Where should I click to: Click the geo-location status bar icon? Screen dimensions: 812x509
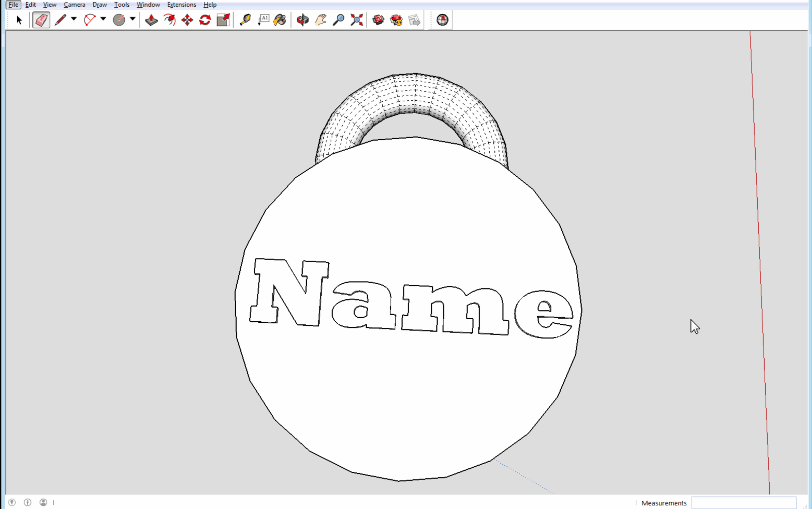click(12, 502)
